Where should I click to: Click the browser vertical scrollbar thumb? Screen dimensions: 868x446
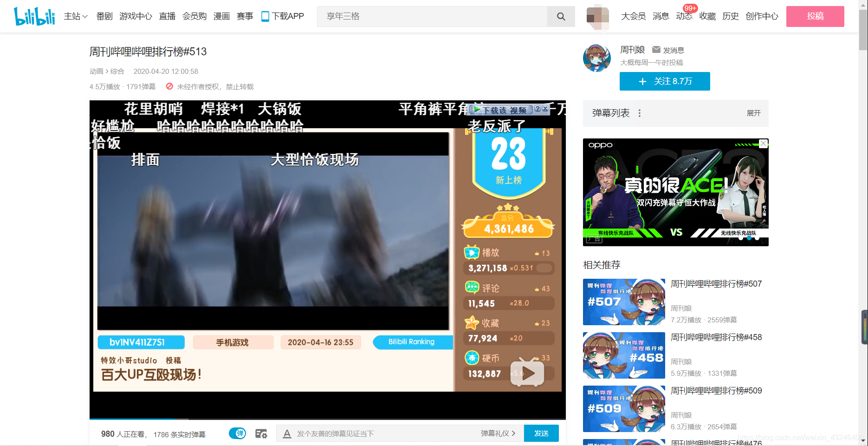click(x=863, y=30)
